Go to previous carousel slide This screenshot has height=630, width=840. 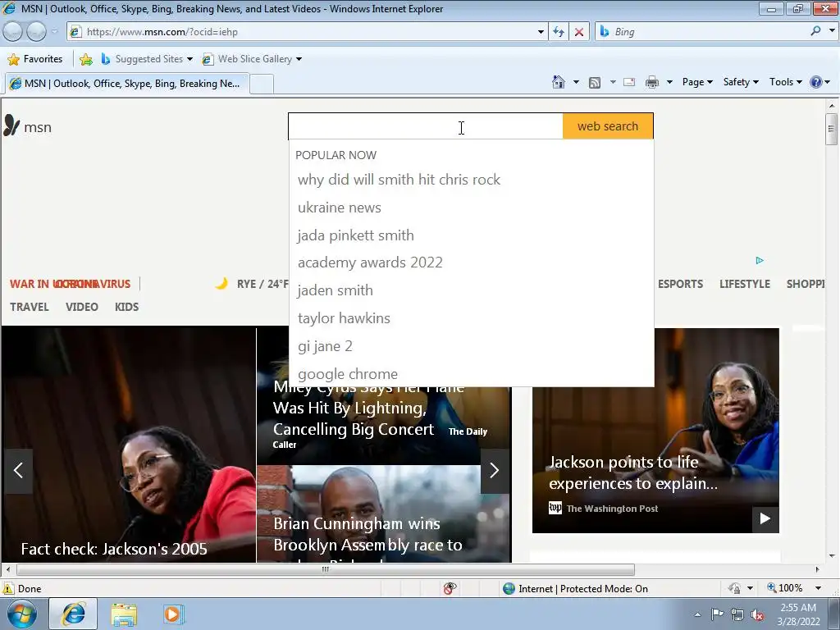[x=18, y=470]
